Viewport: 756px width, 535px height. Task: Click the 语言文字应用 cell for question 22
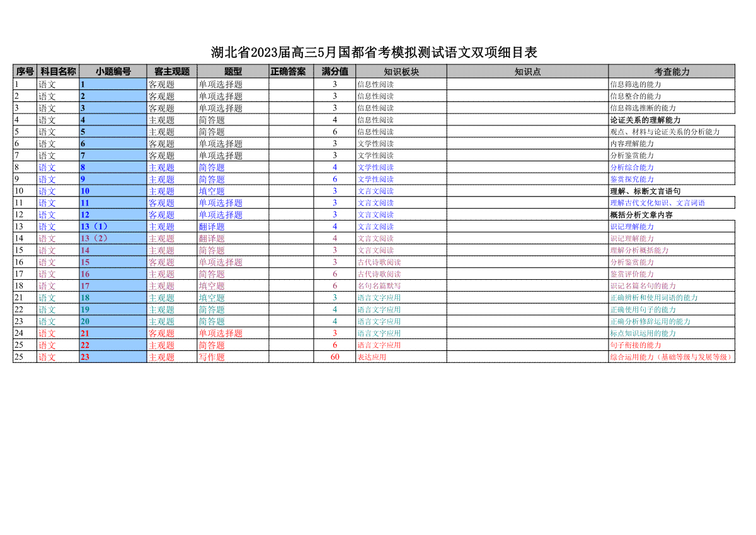coord(401,345)
